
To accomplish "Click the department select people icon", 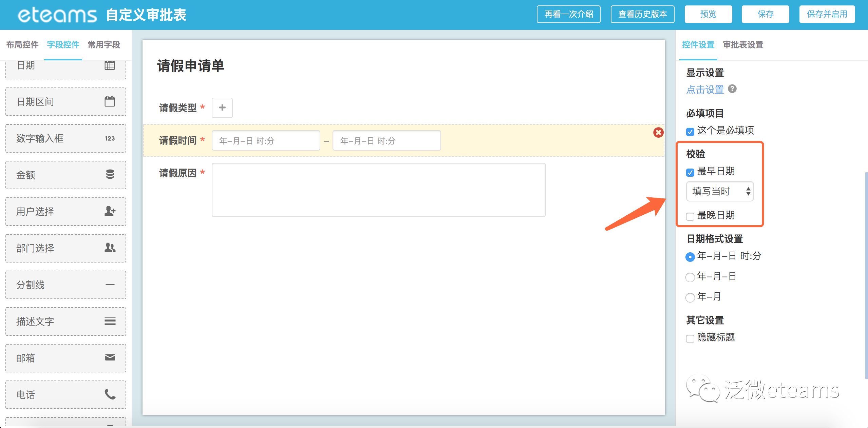I will coord(110,248).
